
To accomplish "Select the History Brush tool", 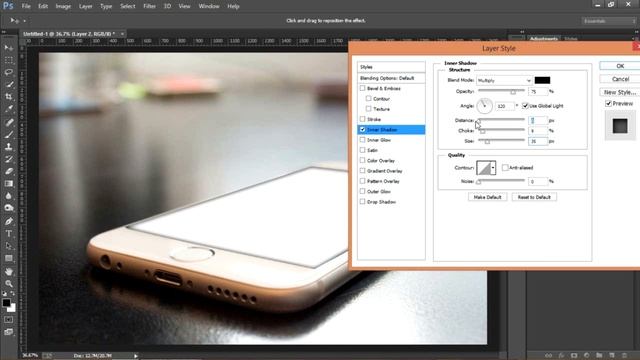I will point(9,159).
